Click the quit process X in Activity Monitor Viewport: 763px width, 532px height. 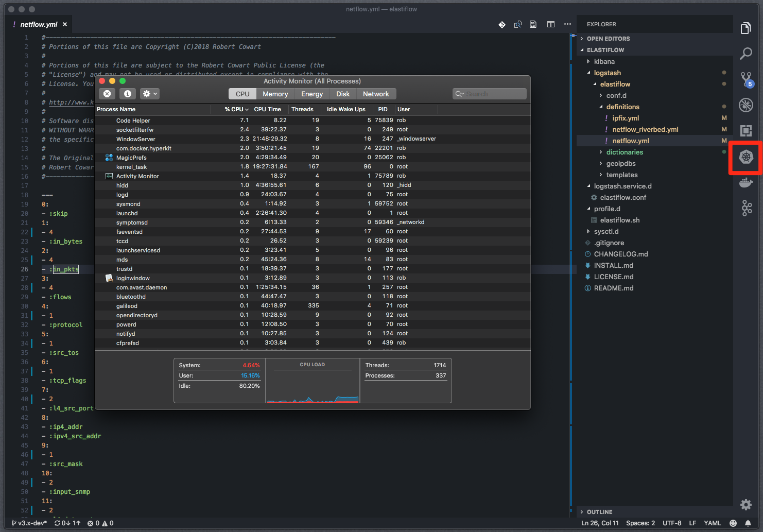[107, 93]
